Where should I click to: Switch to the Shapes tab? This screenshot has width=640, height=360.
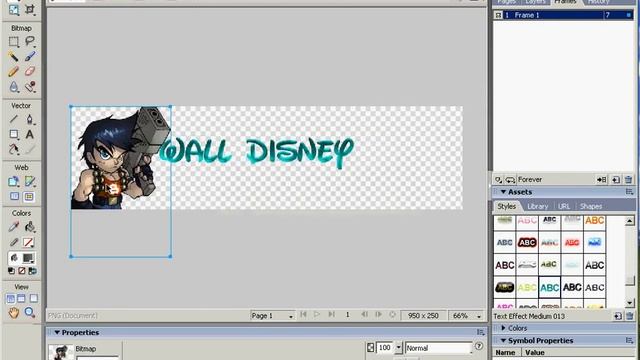591,207
